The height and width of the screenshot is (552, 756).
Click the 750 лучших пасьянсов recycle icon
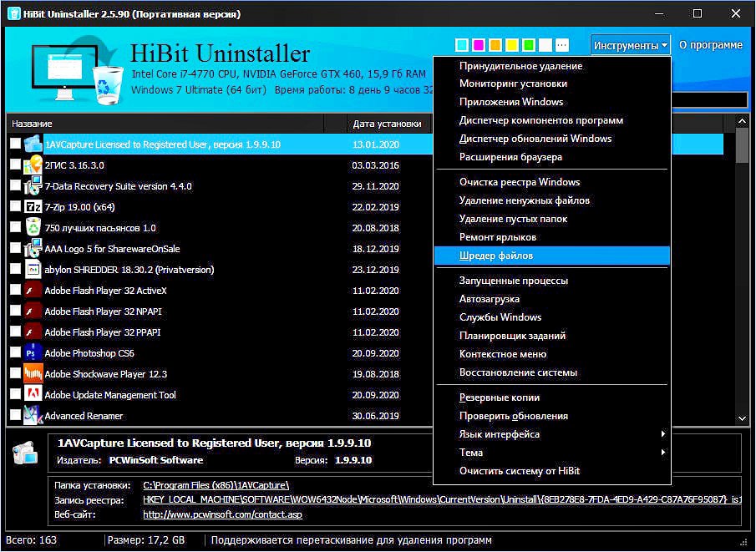tap(33, 227)
